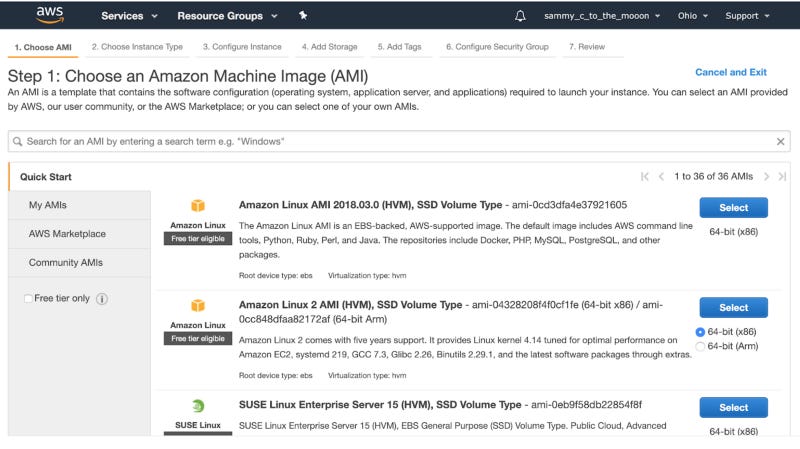This screenshot has width=800, height=449.
Task: Open sammy_c_to_the_mooon account menu
Action: (602, 16)
